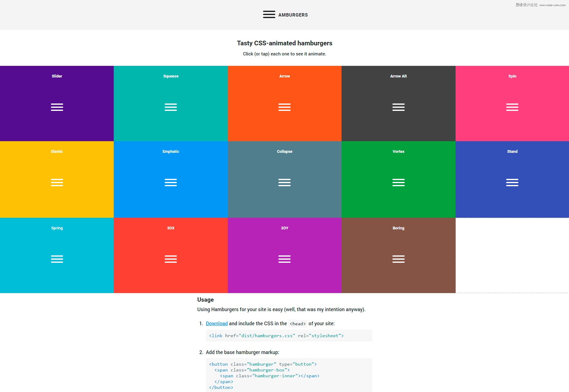Click the 'Stand' tile label
The width and height of the screenshot is (569, 392).
pos(512,151)
